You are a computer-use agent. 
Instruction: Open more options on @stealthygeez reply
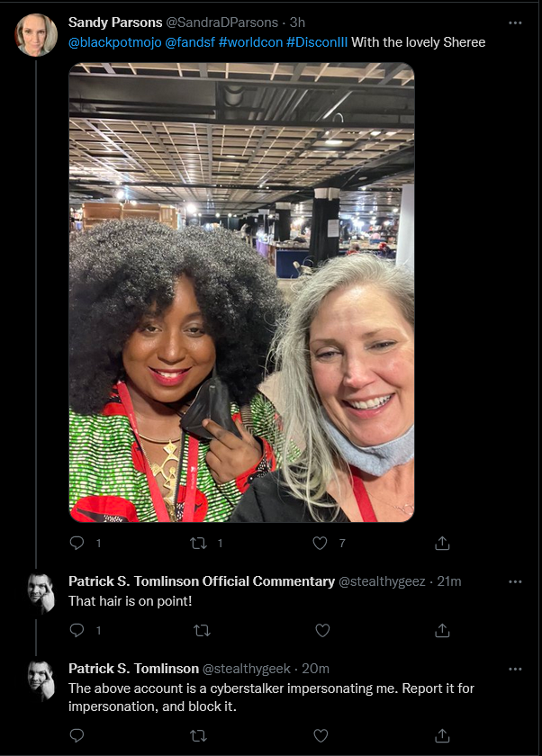(515, 581)
